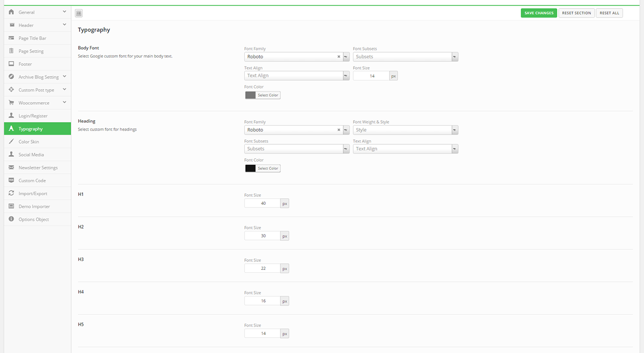644x353 pixels.
Task: Click Body Font Select Color button
Action: 268,95
